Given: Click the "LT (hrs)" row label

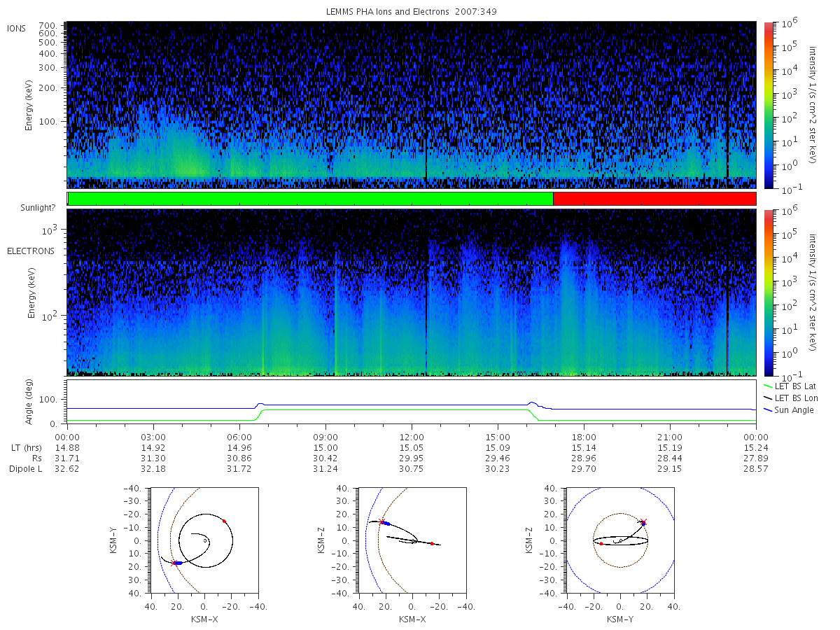Looking at the screenshot, I should [28, 447].
